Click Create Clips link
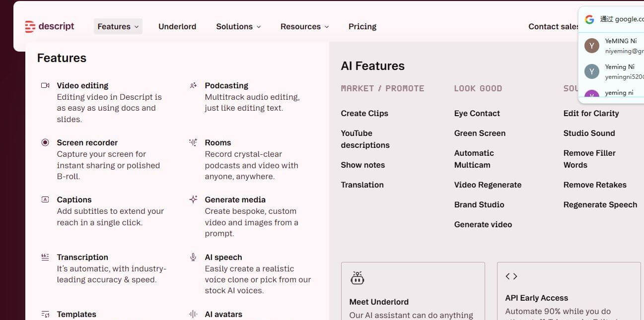644x320 pixels. [x=364, y=113]
